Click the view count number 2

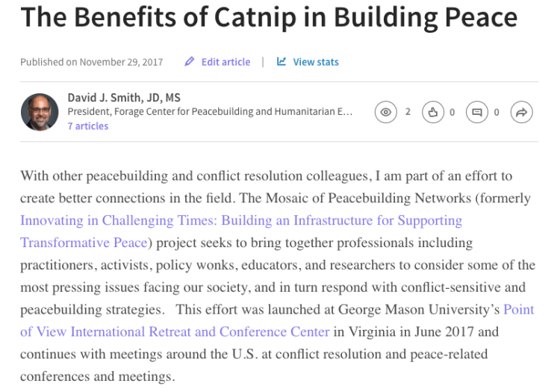[408, 112]
